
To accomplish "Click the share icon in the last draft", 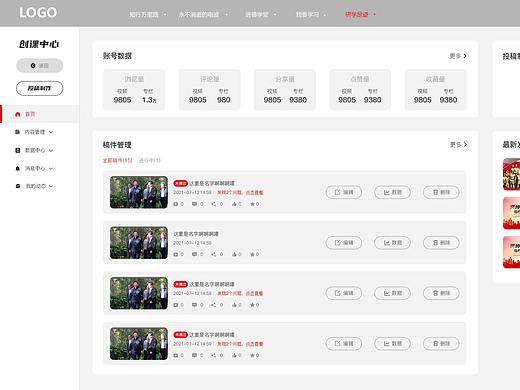I will [213, 355].
